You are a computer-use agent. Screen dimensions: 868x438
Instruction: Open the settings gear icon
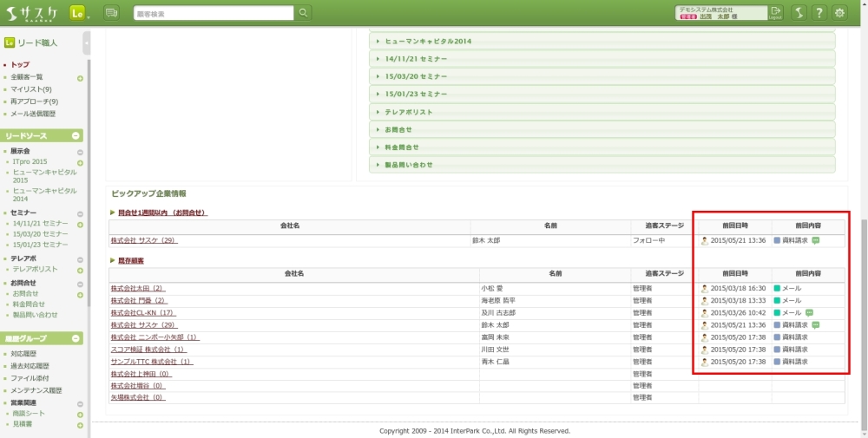839,13
